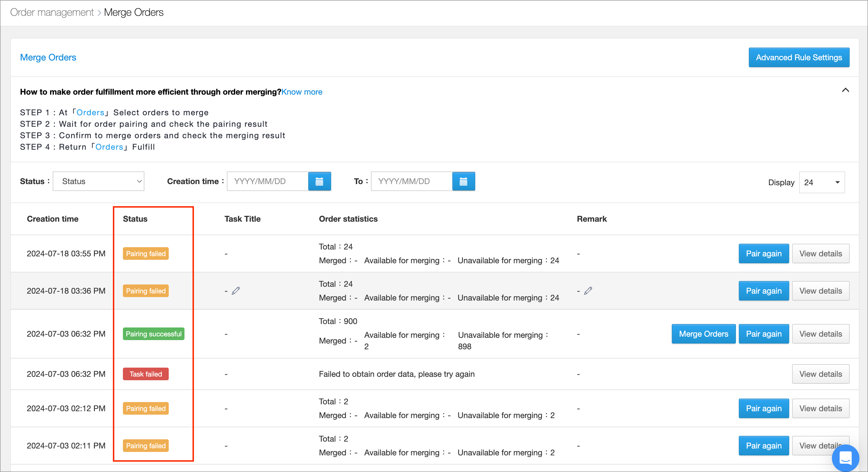Viewport: 868px width, 472px height.
Task: Open the Display count dropdown showing 24
Action: point(822,182)
